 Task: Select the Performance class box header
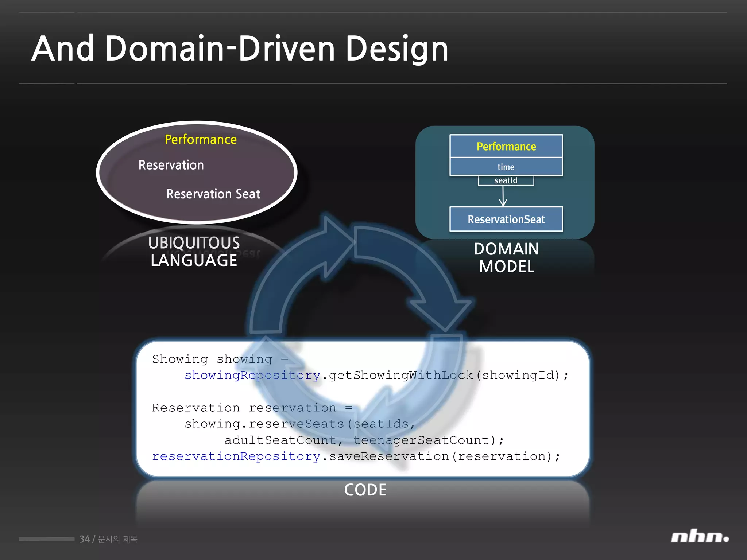506,147
